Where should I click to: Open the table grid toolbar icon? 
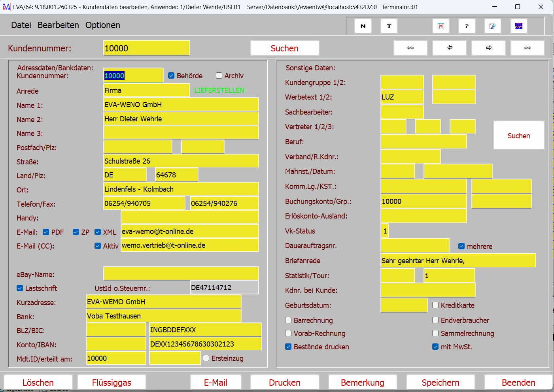pyautogui.click(x=441, y=26)
